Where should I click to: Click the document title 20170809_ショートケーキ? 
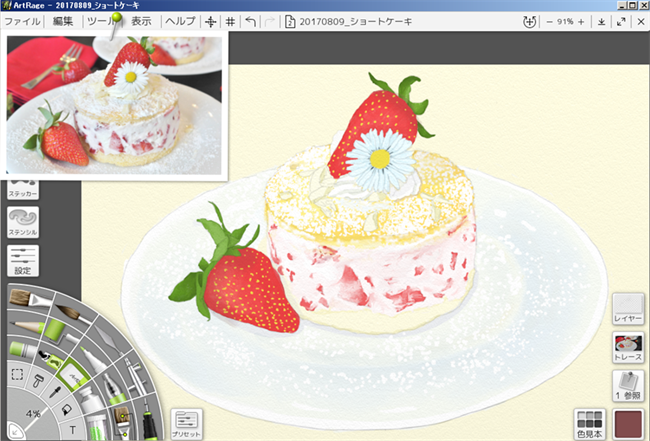(x=355, y=22)
